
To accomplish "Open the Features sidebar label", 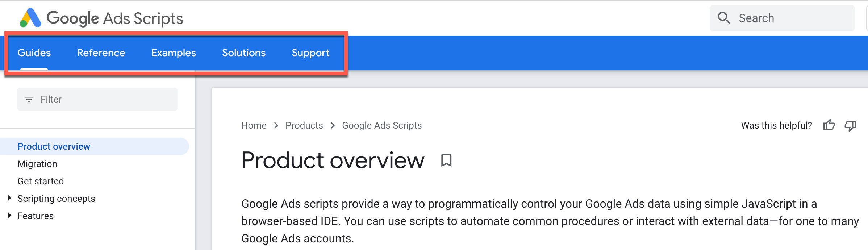I will point(36,216).
